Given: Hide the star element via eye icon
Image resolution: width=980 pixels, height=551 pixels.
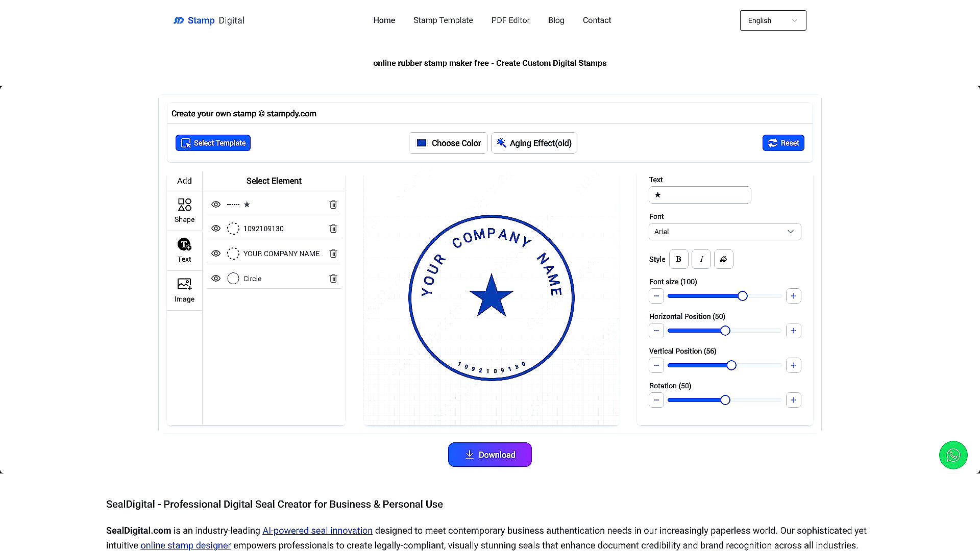Looking at the screenshot, I should click(x=216, y=205).
